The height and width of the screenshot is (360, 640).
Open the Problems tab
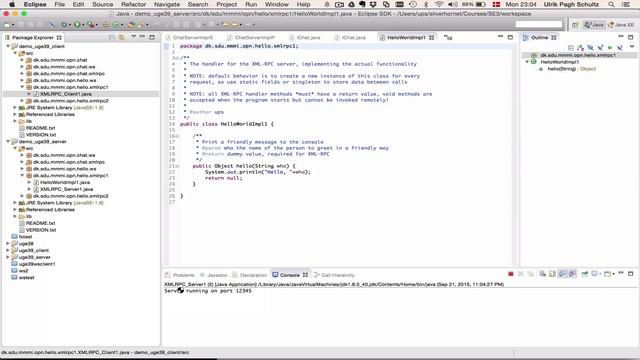coord(179,275)
